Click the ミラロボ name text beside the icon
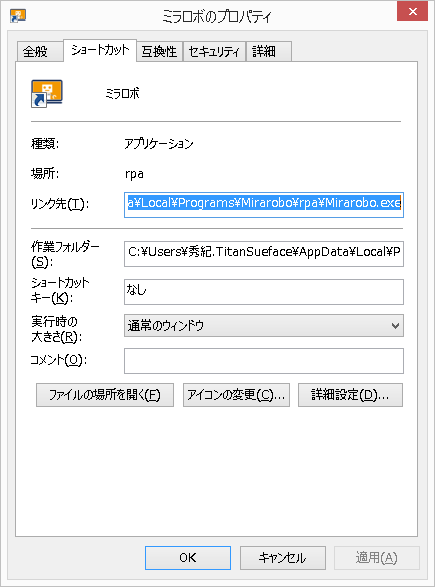 122,93
